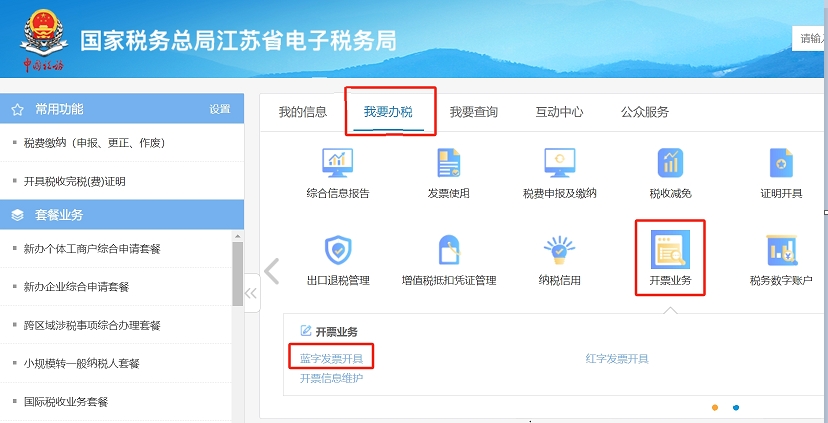Click the 中国税务 emblem logo
828x423 pixels.
43,40
